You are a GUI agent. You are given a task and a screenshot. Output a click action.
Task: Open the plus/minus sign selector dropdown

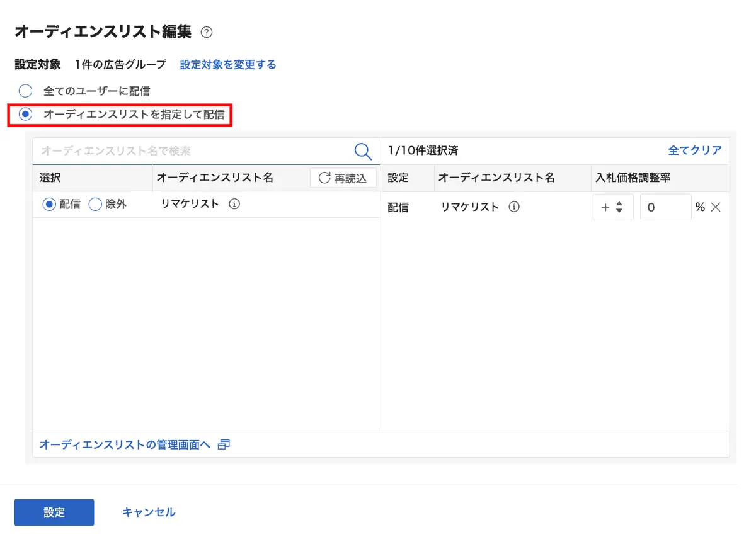(612, 207)
